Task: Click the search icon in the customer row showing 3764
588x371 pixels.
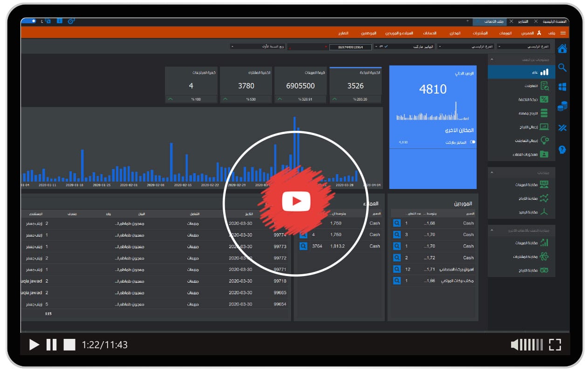Action: point(303,246)
